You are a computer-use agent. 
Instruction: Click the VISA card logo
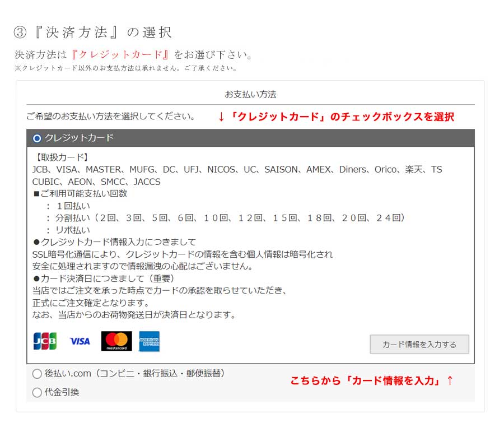click(80, 341)
